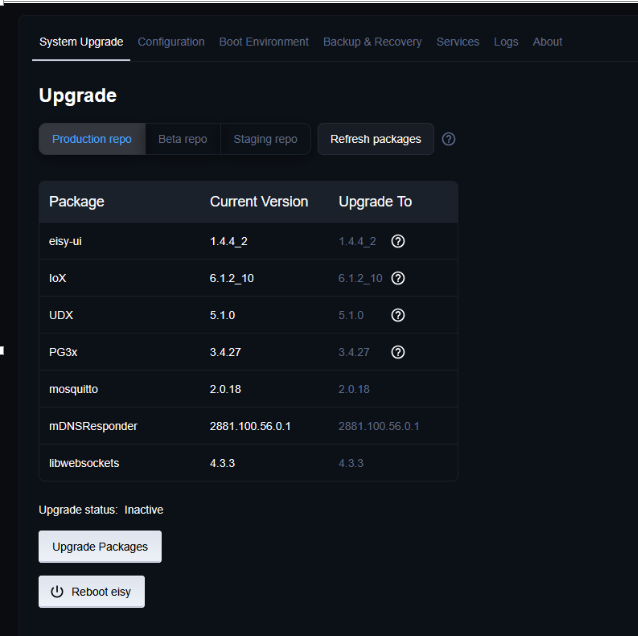The height and width of the screenshot is (636, 638).
Task: Click UDX current version 5.1.0
Action: click(222, 315)
